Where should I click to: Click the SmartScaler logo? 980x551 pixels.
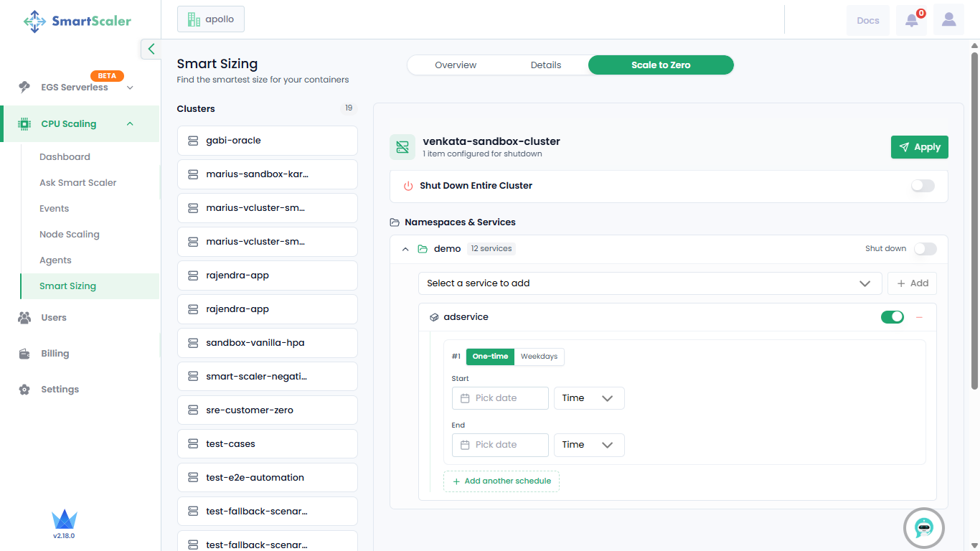(x=77, y=21)
